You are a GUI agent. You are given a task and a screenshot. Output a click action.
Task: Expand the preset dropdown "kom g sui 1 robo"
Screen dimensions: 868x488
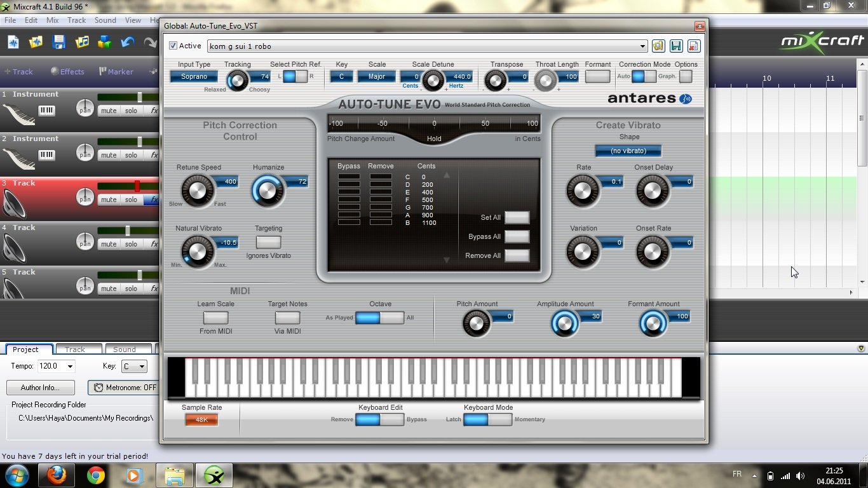(x=642, y=46)
